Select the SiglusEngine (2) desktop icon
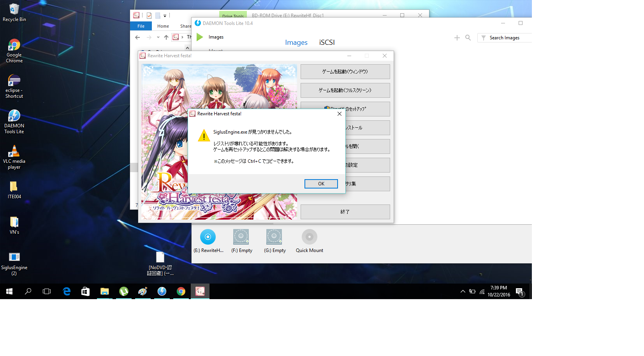 14,264
